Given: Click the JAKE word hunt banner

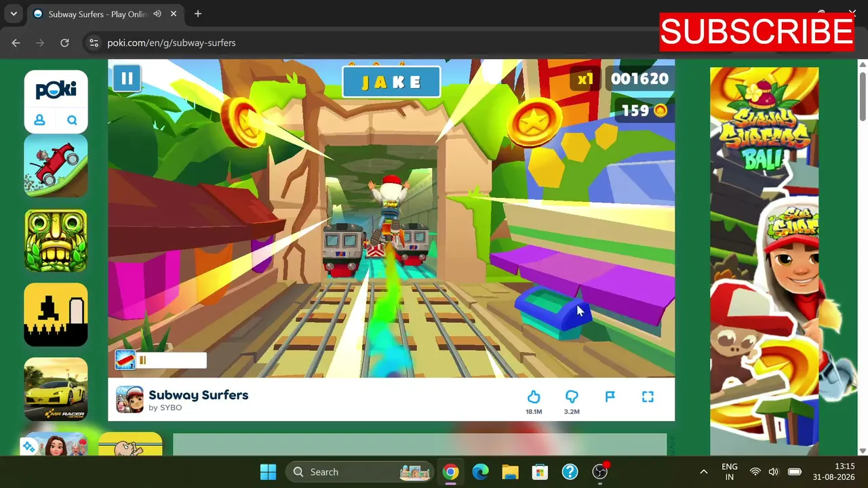Looking at the screenshot, I should click(392, 82).
